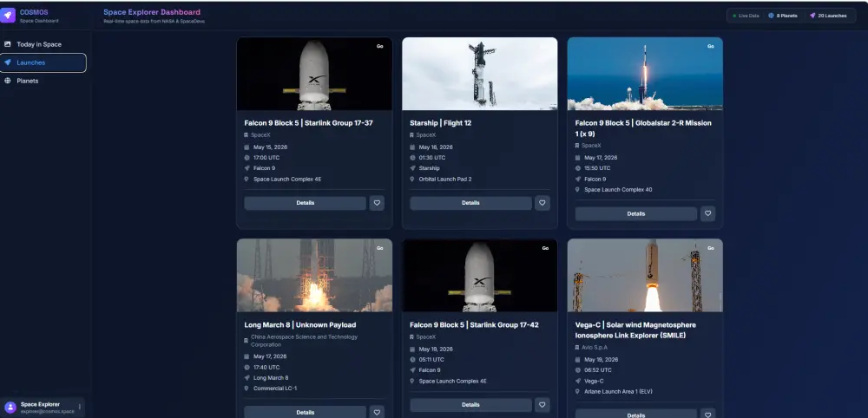
Task: Open Details for Globalstar 2-R Mission
Action: pyautogui.click(x=636, y=214)
